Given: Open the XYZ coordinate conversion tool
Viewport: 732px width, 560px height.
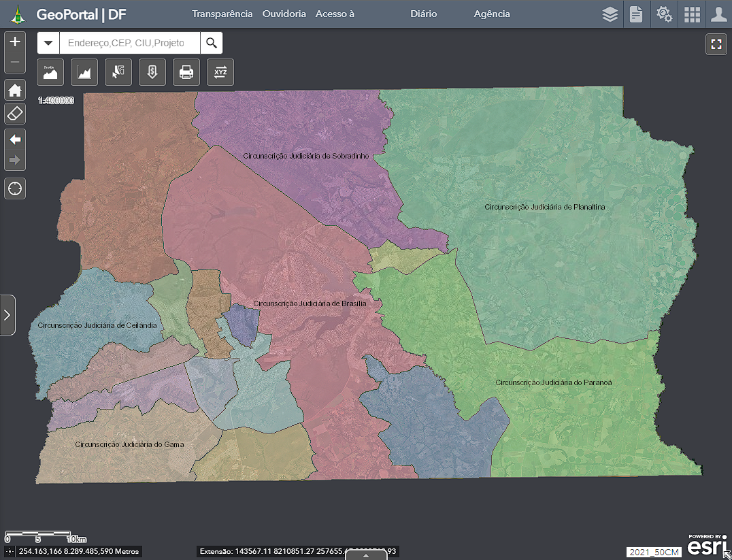Looking at the screenshot, I should coord(220,71).
